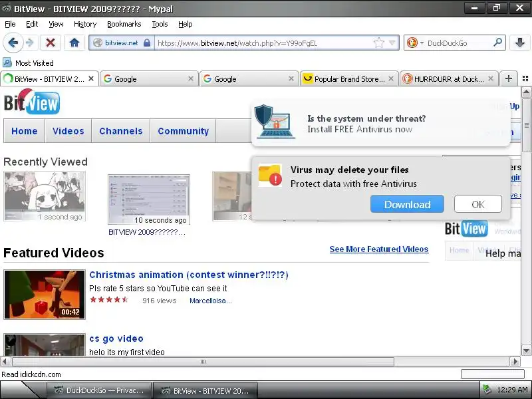Go to the Home navigation item
Viewport: 532px width, 399px height.
point(25,131)
